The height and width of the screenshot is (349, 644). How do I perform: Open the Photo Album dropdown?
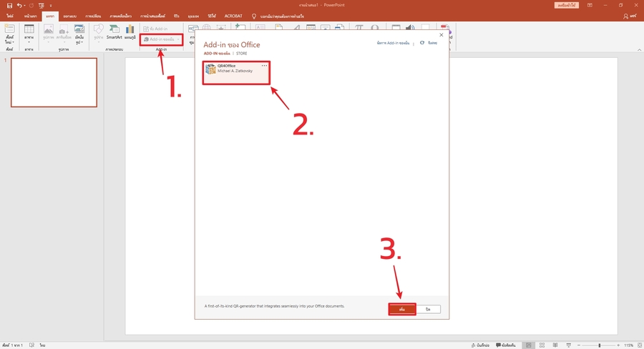[79, 34]
